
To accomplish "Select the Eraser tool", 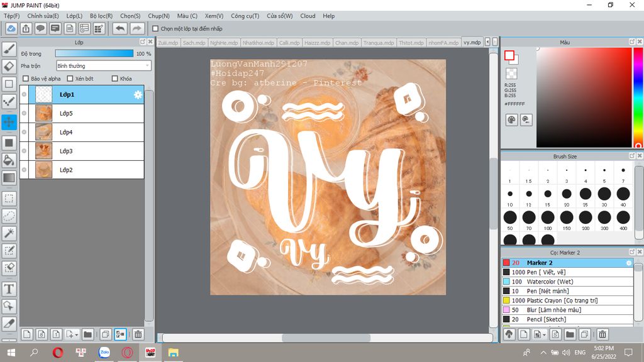I will tap(9, 66).
